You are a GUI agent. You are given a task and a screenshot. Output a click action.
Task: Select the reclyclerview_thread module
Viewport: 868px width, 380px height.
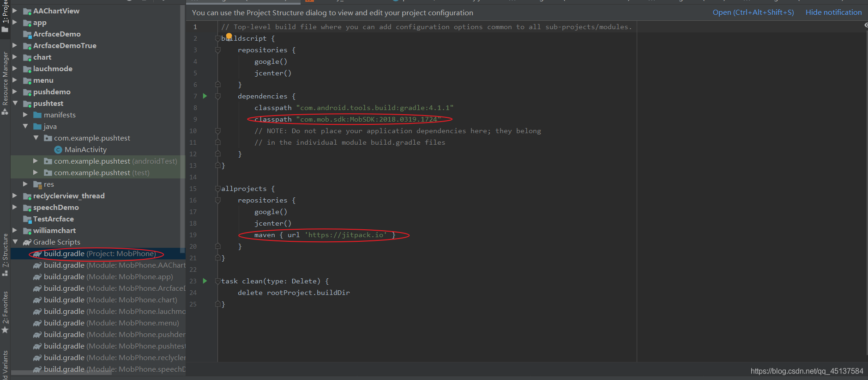pos(69,196)
